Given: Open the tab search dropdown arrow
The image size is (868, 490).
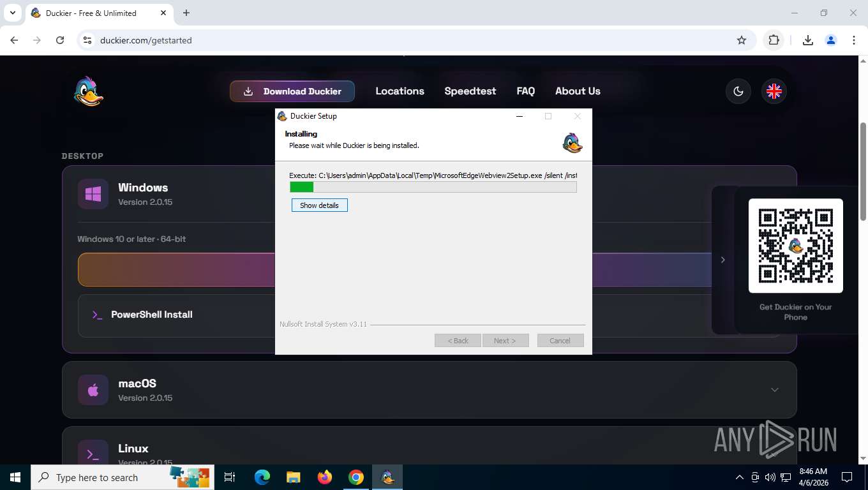Looking at the screenshot, I should click(13, 13).
